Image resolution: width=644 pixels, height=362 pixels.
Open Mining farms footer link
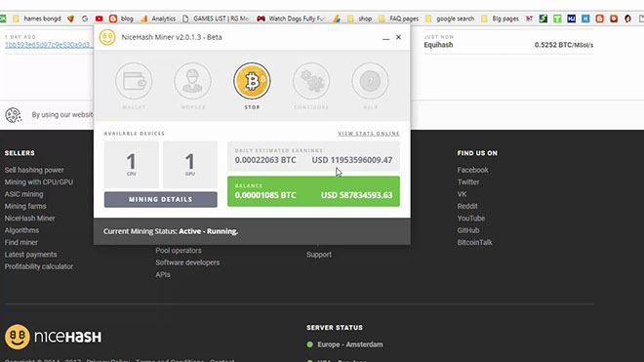coord(25,206)
